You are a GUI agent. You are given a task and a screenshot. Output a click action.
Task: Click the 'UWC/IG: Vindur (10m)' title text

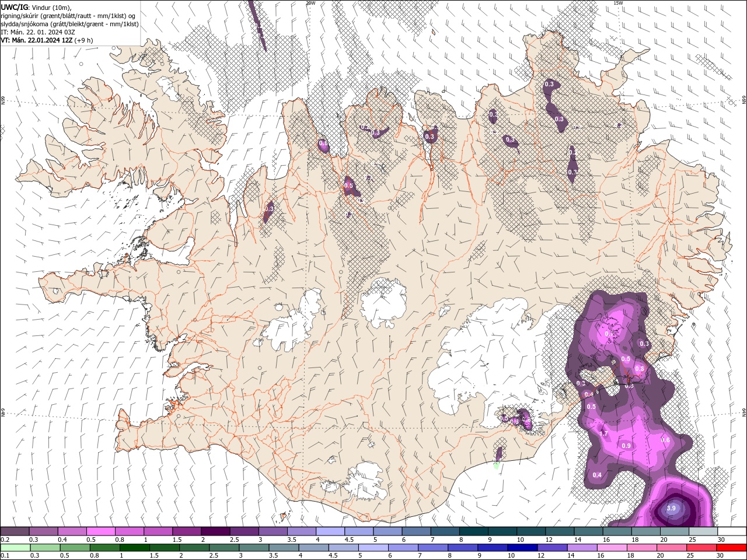pyautogui.click(x=36, y=7)
